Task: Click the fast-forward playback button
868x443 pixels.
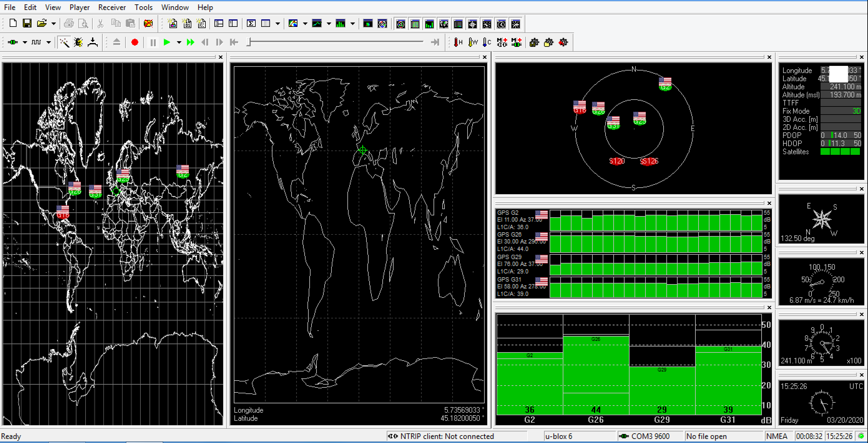Action: pos(190,42)
